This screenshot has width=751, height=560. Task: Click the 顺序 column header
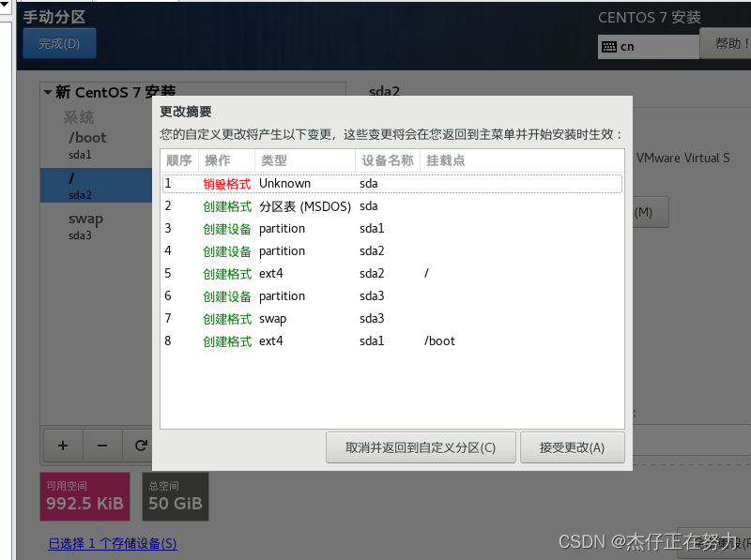click(x=179, y=160)
